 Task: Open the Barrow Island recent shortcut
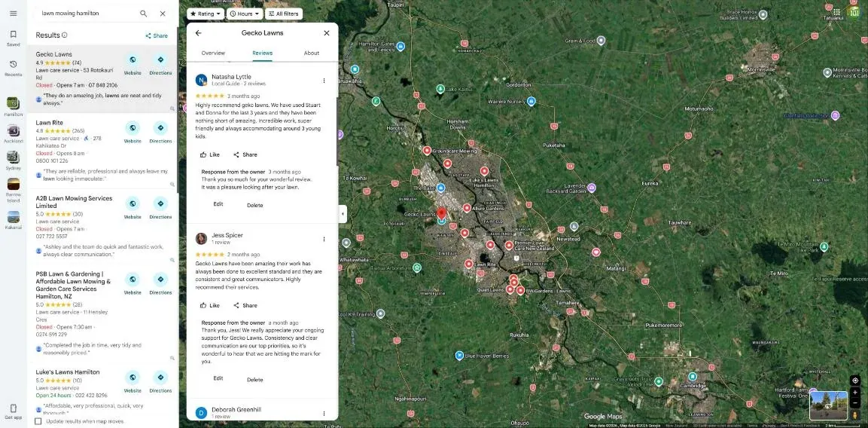[x=14, y=190]
